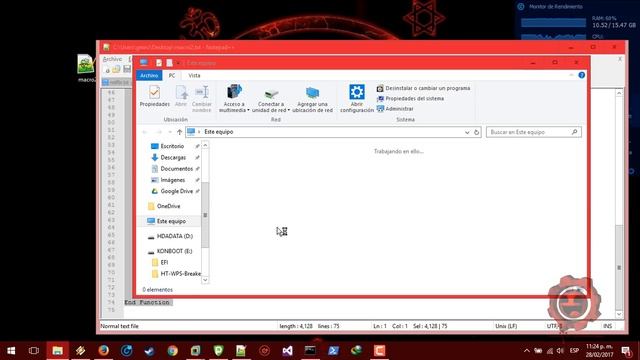The height and width of the screenshot is (360, 640).
Task: Show hidden system tray icons
Action: pos(527,351)
